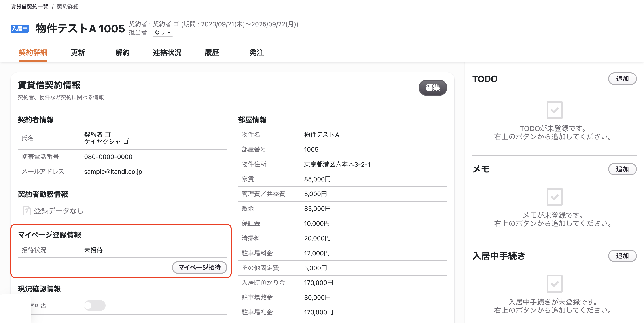Image resolution: width=644 pixels, height=323 pixels.
Task: Switch to the 更新 tab
Action: (x=78, y=53)
